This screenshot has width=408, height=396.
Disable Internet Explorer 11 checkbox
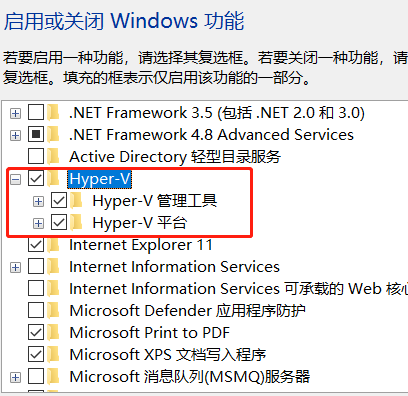[36, 245]
